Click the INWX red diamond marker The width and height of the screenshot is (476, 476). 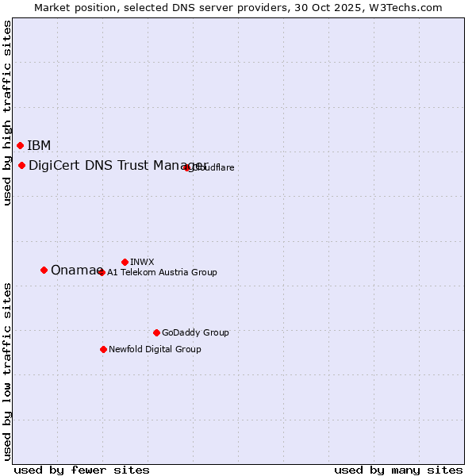125,262
